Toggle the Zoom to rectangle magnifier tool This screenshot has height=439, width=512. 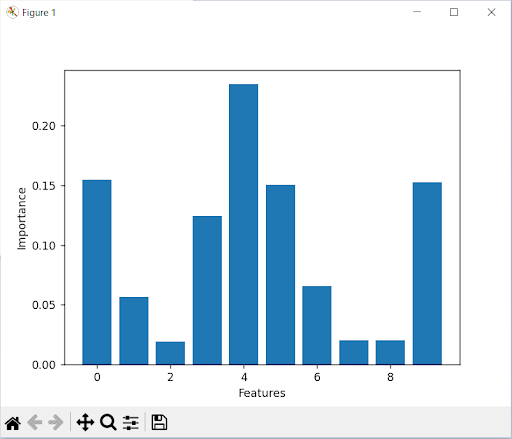(x=108, y=422)
